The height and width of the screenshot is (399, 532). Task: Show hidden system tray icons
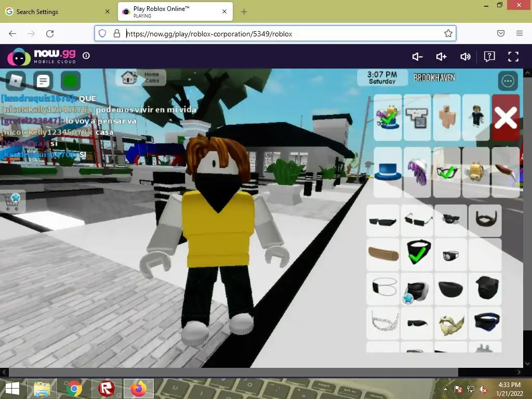tap(445, 389)
